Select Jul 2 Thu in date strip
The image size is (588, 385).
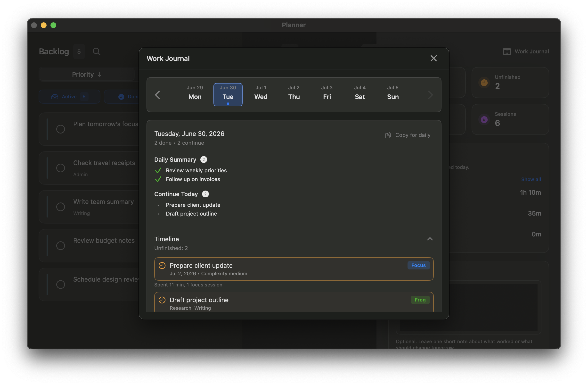(x=294, y=95)
